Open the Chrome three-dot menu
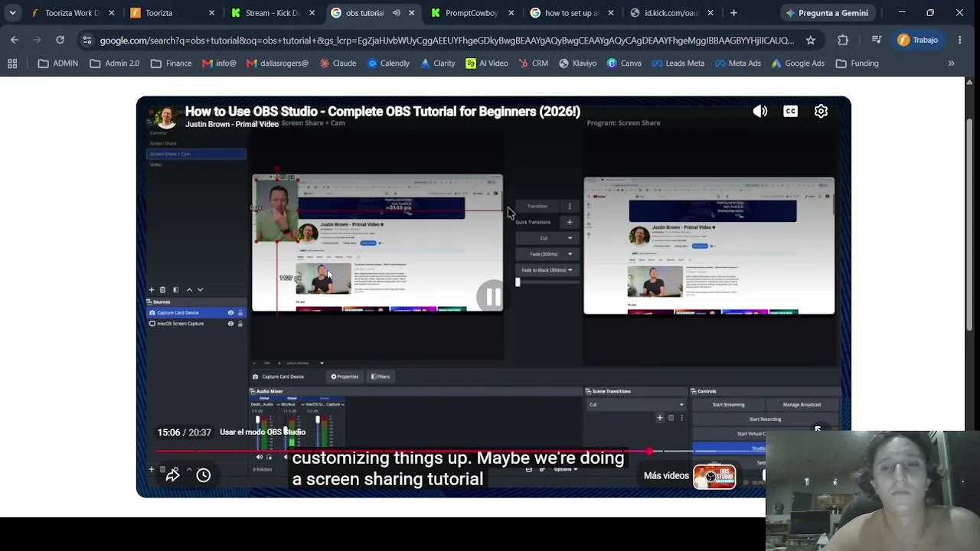This screenshot has height=551, width=980. [x=960, y=40]
